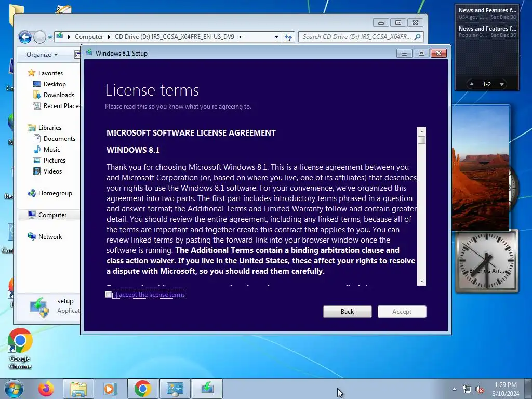Select Libraries in the navigation pane
This screenshot has height=399, width=532.
click(x=49, y=128)
